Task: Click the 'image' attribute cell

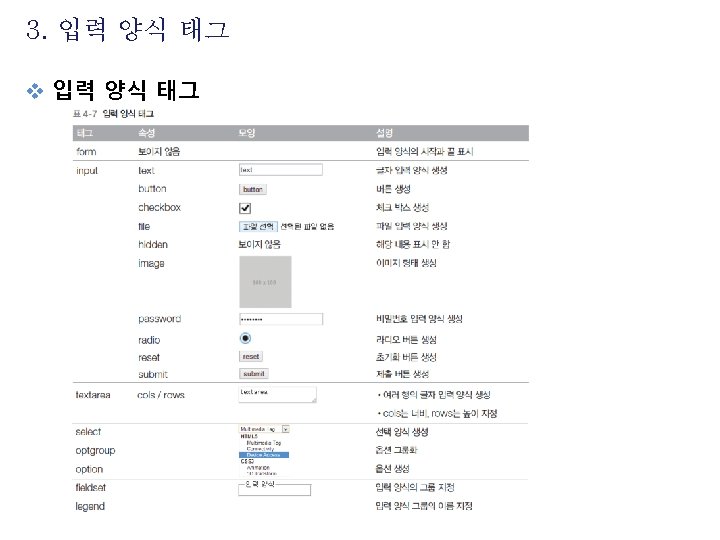Action: [151, 264]
